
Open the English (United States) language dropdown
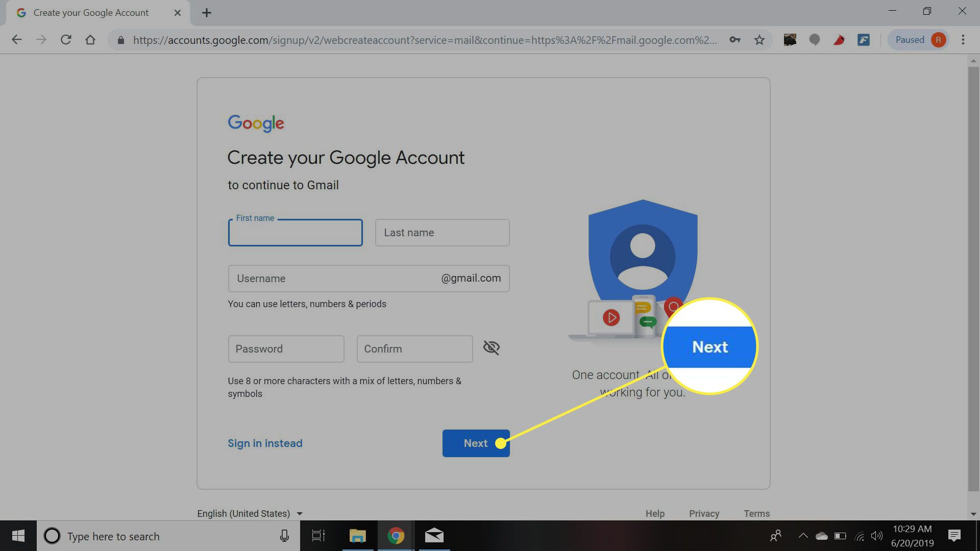(x=250, y=513)
